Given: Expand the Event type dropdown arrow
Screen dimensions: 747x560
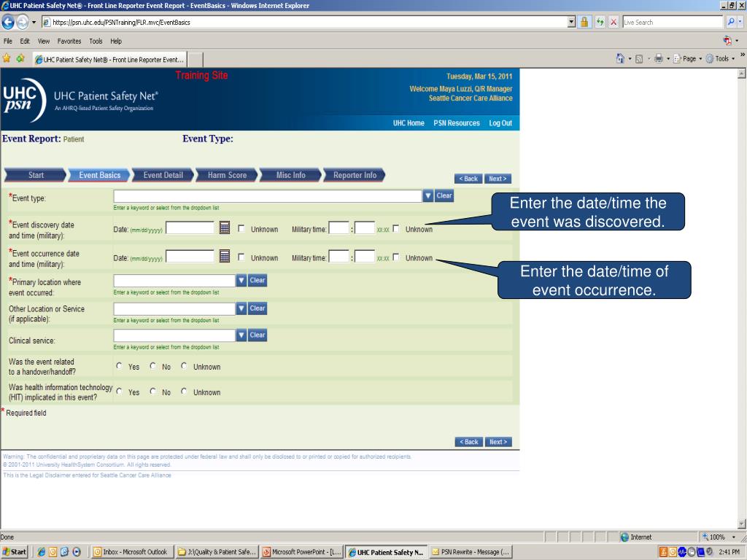Looking at the screenshot, I should [x=427, y=195].
